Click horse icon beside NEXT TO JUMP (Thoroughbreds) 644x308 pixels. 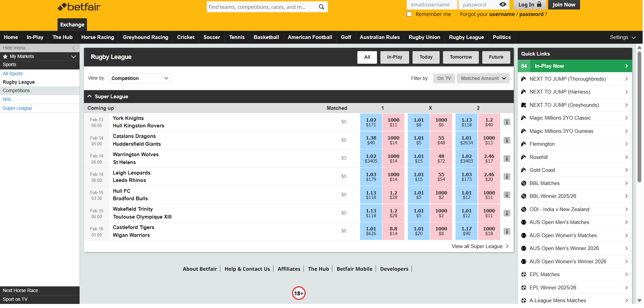pos(524,79)
